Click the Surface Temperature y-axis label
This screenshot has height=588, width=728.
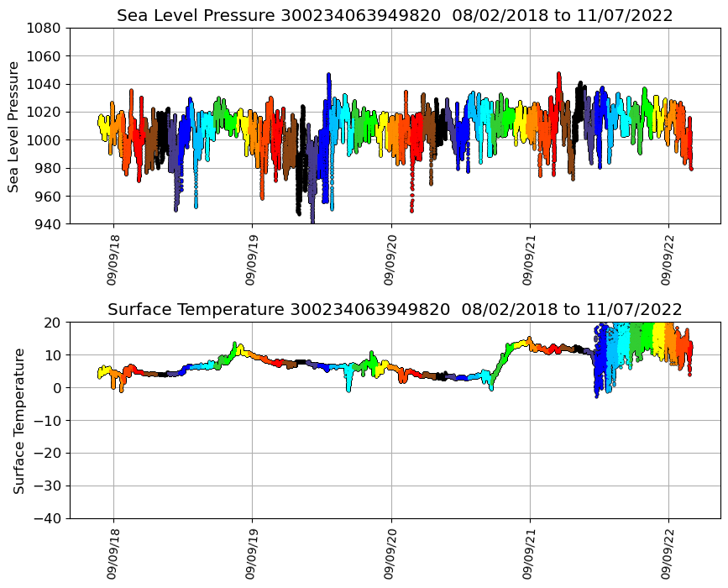pos(18,420)
